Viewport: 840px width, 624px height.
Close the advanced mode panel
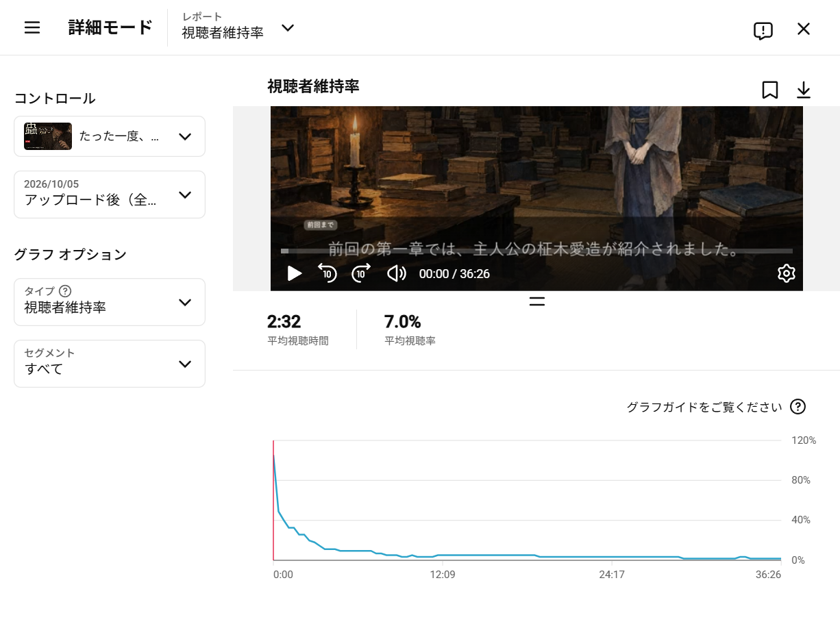[x=804, y=29]
